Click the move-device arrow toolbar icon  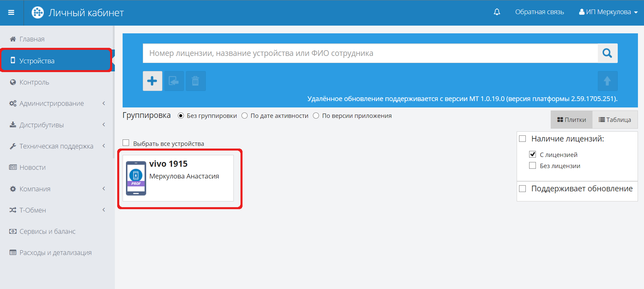174,81
